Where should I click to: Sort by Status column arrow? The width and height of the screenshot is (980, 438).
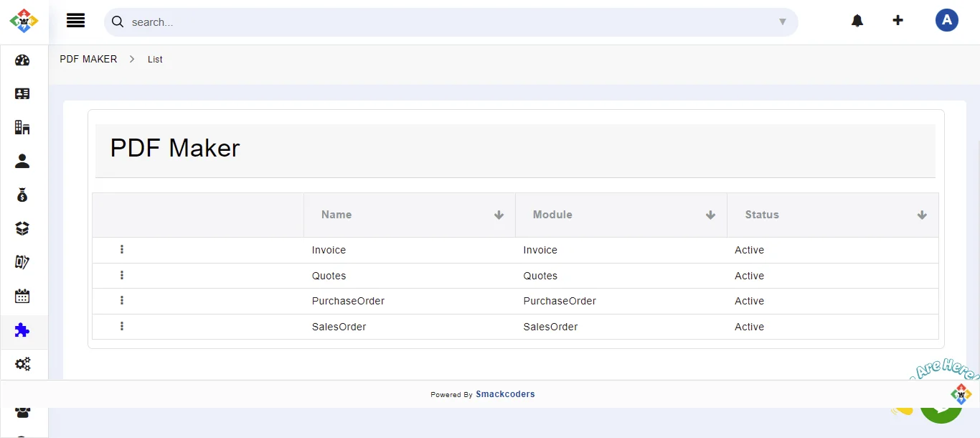pos(922,215)
